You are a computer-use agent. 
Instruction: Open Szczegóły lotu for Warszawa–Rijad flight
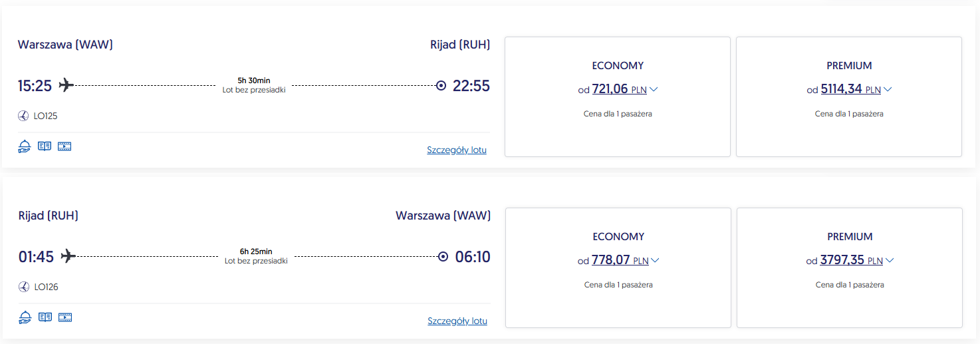(457, 150)
